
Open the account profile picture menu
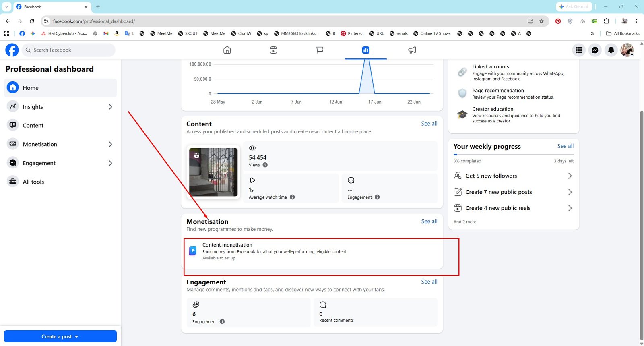pyautogui.click(x=627, y=50)
